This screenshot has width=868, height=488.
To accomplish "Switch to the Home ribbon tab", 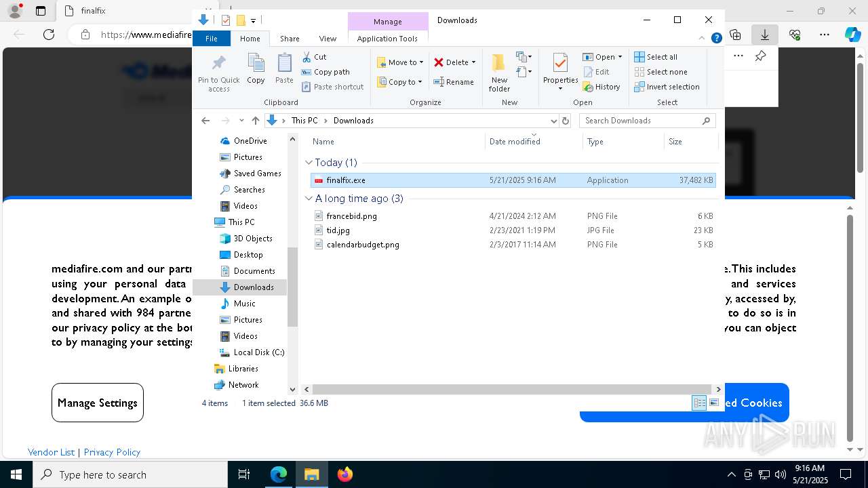I will (x=250, y=39).
